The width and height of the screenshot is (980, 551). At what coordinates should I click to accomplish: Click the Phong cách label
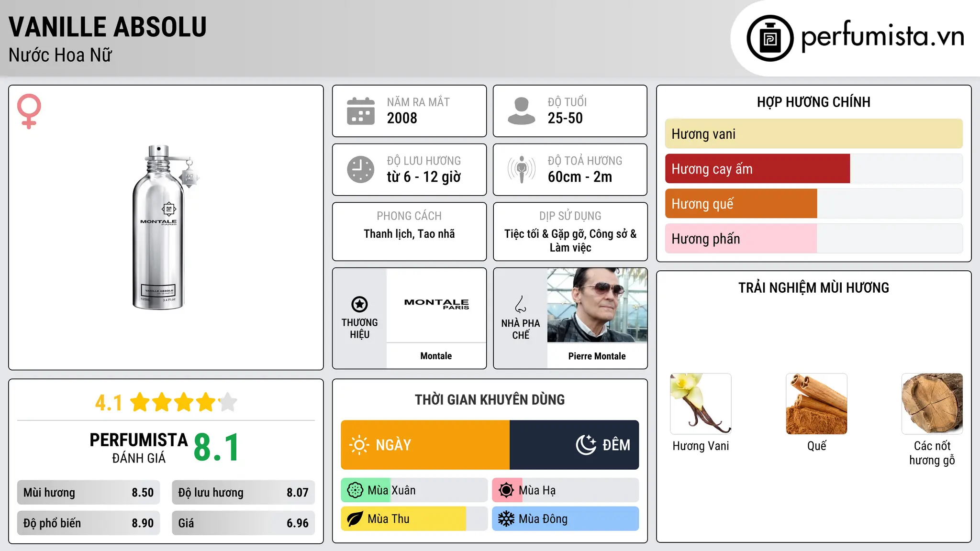(x=409, y=216)
